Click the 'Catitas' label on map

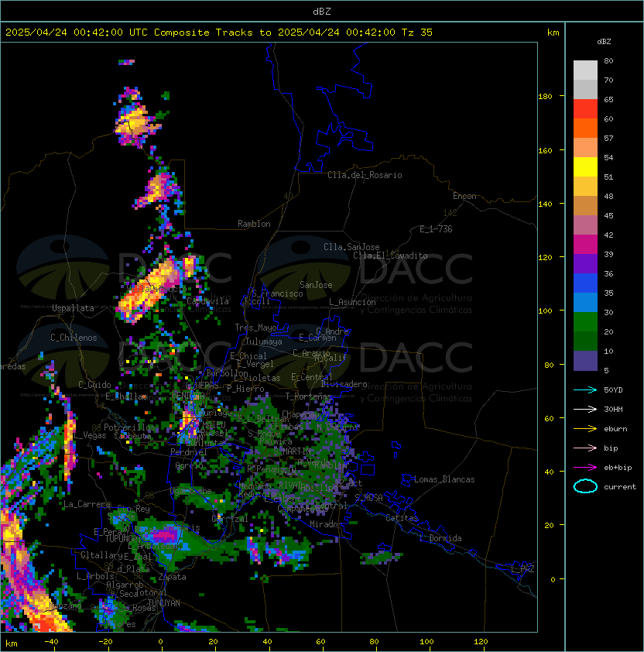click(x=402, y=518)
